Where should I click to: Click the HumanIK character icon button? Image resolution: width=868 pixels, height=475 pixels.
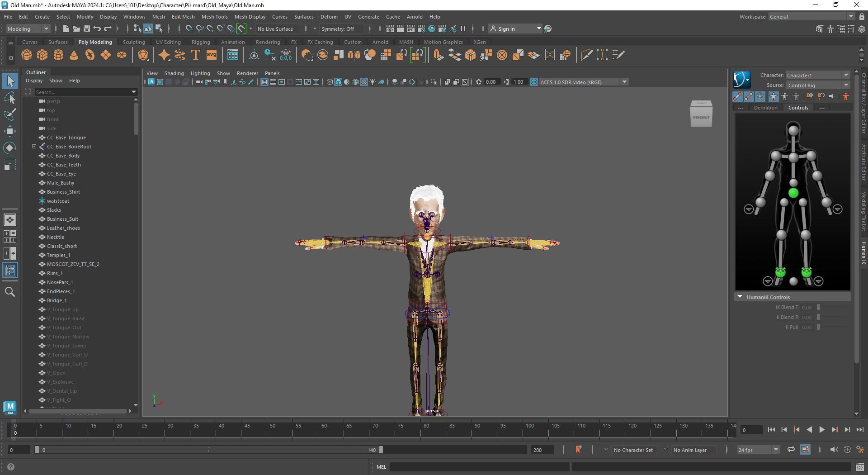[x=741, y=80]
